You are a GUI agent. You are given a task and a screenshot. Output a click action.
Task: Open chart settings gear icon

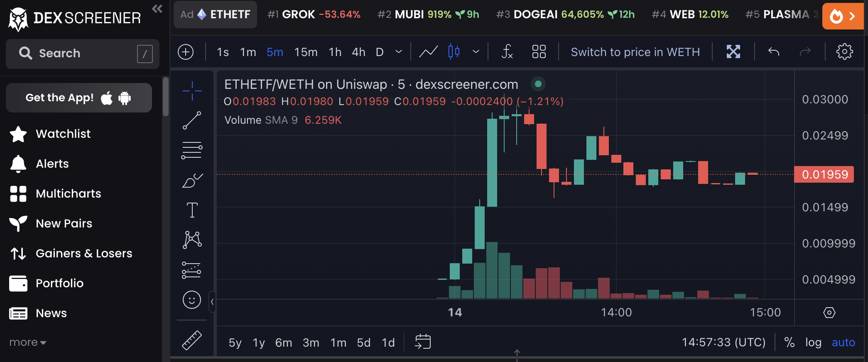click(844, 52)
